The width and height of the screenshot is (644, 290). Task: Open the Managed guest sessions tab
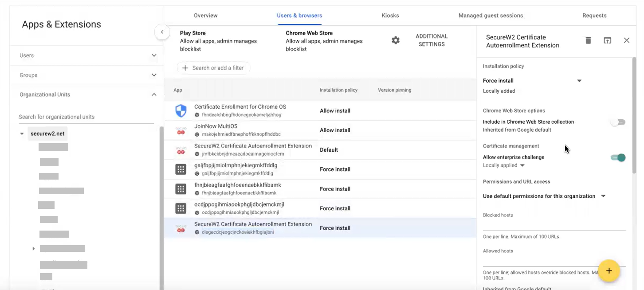coord(490,16)
